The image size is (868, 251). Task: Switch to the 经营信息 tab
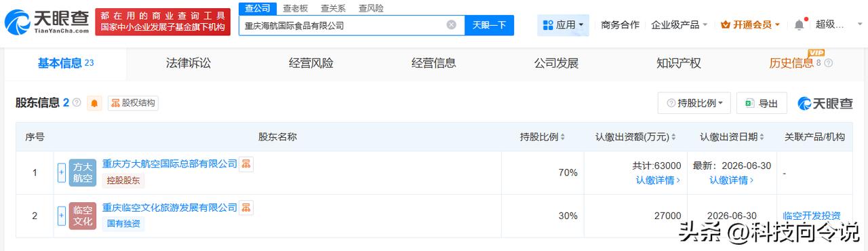point(434,63)
